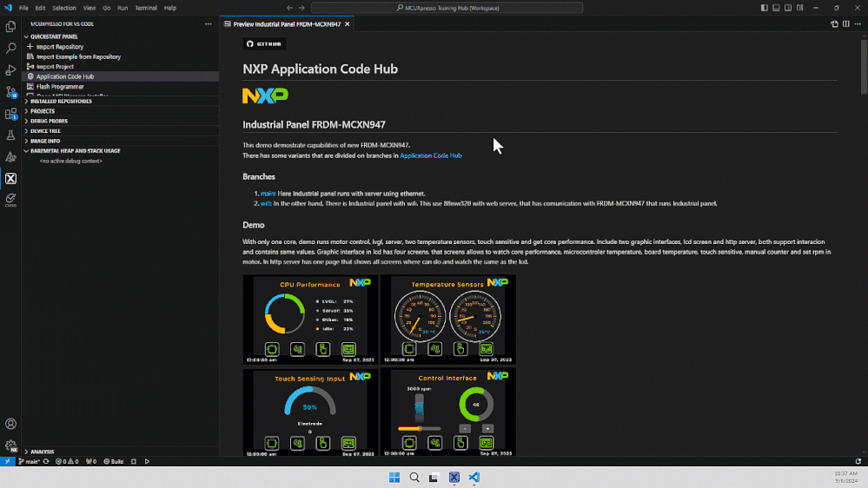Click the GitHub badge button

[x=264, y=43]
